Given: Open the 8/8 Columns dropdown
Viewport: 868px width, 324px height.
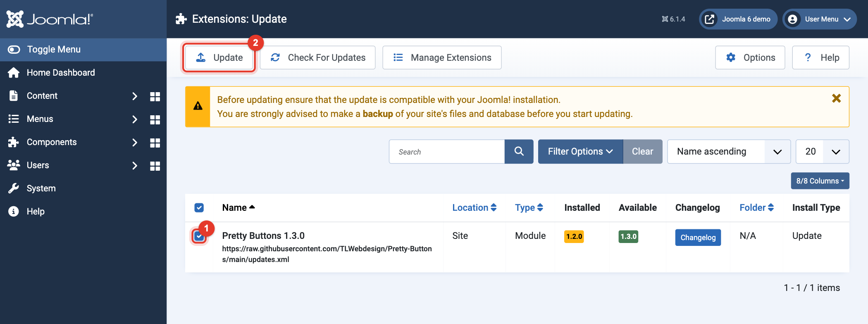Looking at the screenshot, I should (820, 181).
